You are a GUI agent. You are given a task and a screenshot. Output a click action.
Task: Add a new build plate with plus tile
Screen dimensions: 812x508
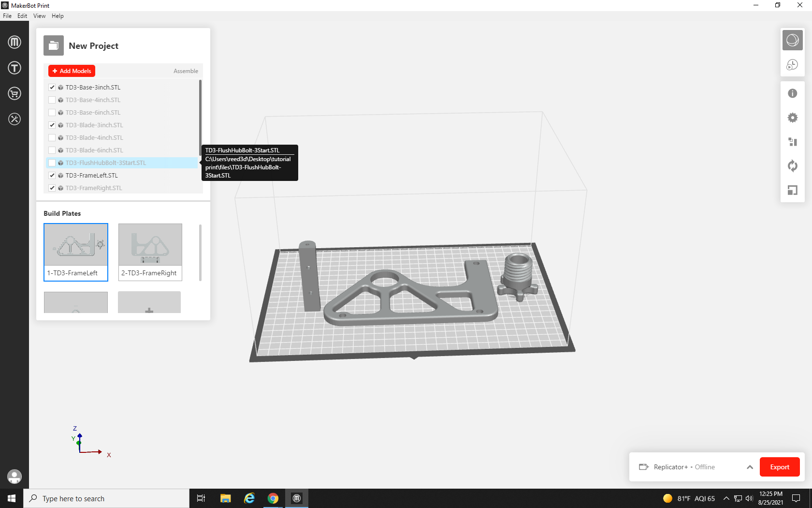point(149,302)
